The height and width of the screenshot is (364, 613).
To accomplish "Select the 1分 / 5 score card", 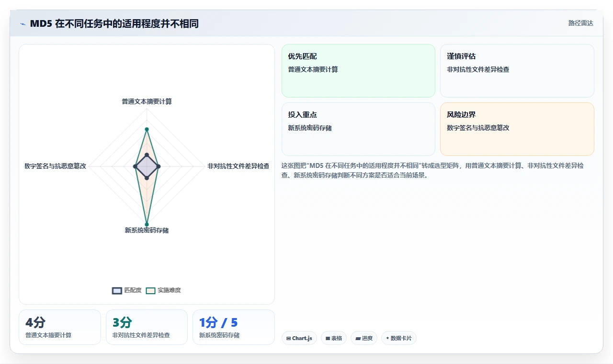I will (x=234, y=327).
